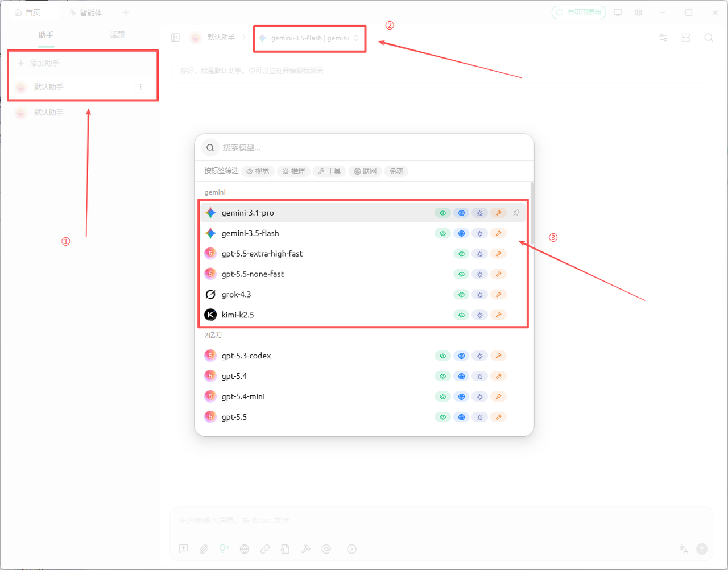Viewport: 728px width, 570px height.
Task: Maximize the application window
Action: pyautogui.click(x=689, y=13)
